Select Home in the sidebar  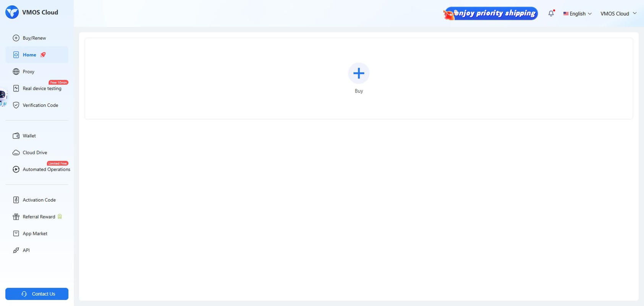pos(37,55)
